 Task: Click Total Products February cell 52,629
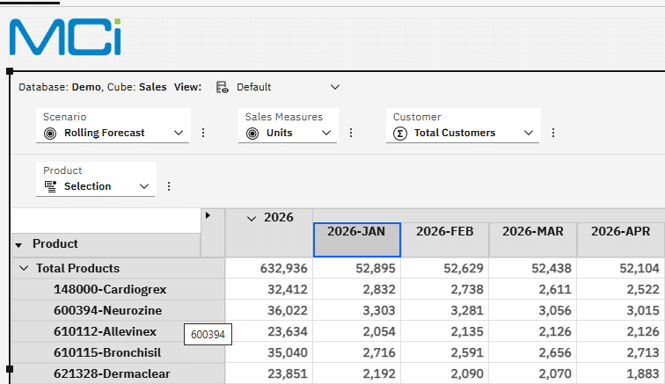(445, 268)
